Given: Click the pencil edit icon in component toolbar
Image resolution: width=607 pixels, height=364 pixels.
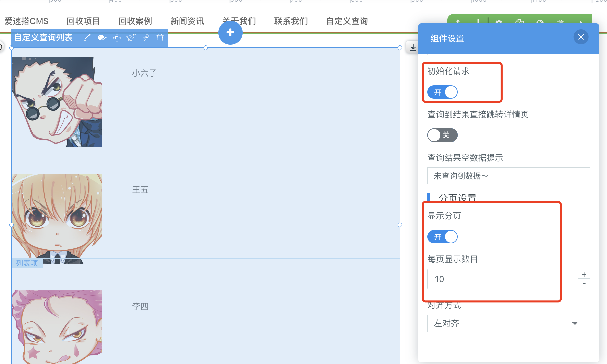Looking at the screenshot, I should (x=88, y=38).
